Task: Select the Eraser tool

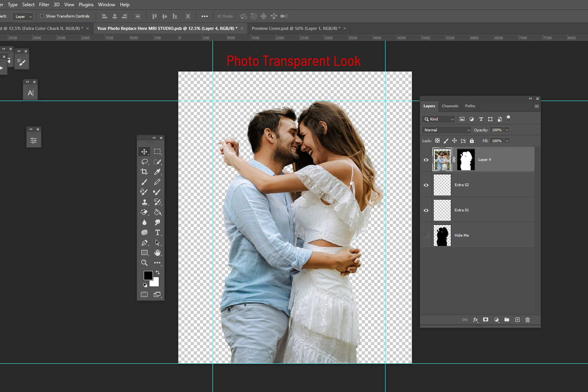Action: tap(144, 212)
